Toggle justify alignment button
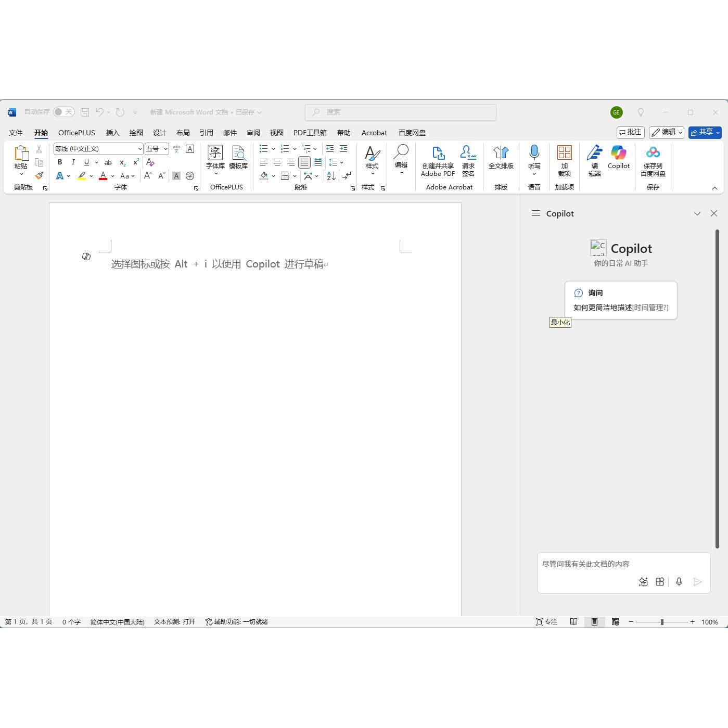 click(304, 162)
